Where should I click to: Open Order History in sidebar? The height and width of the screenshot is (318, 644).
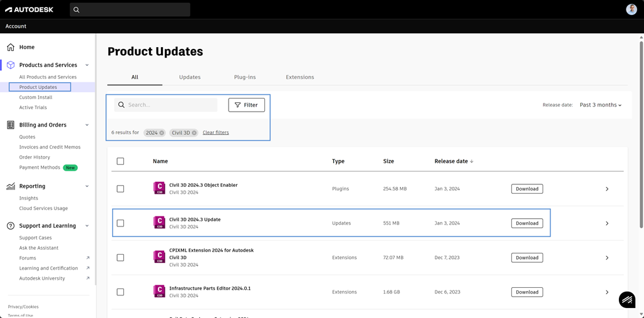[34, 157]
